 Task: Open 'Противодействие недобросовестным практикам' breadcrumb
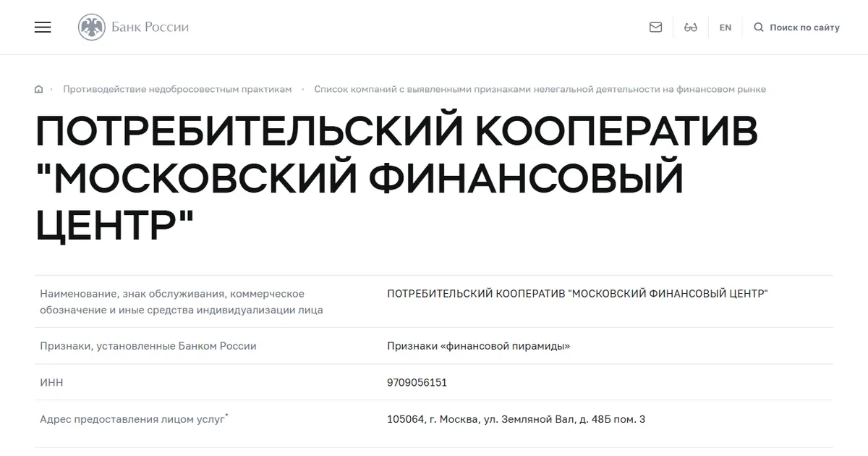tap(177, 89)
